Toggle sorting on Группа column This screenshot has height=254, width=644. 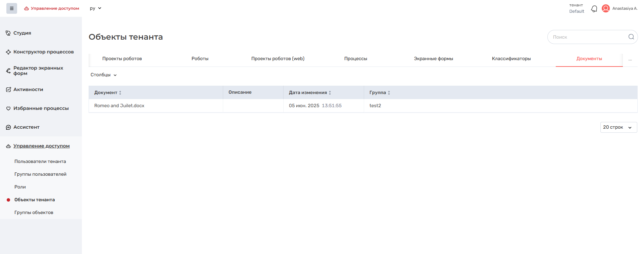point(389,93)
